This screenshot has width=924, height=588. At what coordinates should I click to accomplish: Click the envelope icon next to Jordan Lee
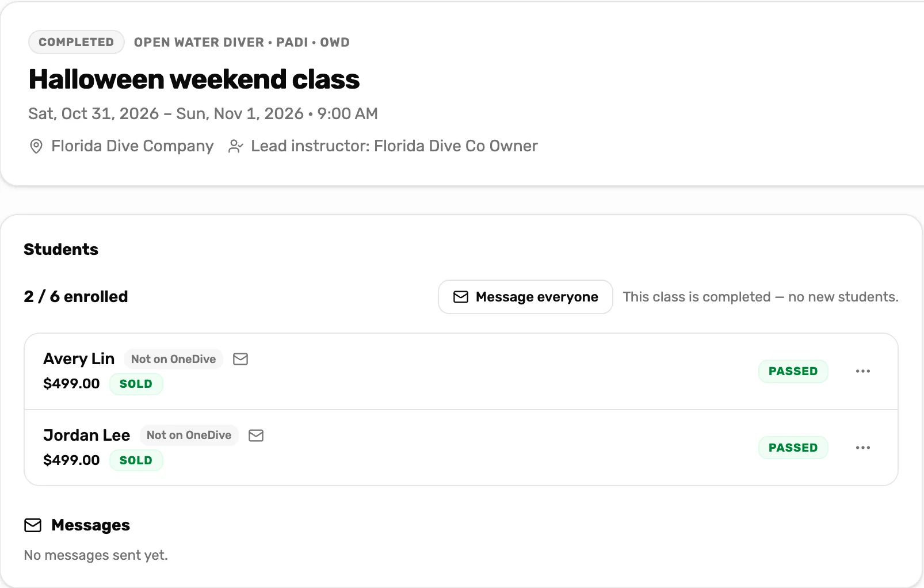256,436
